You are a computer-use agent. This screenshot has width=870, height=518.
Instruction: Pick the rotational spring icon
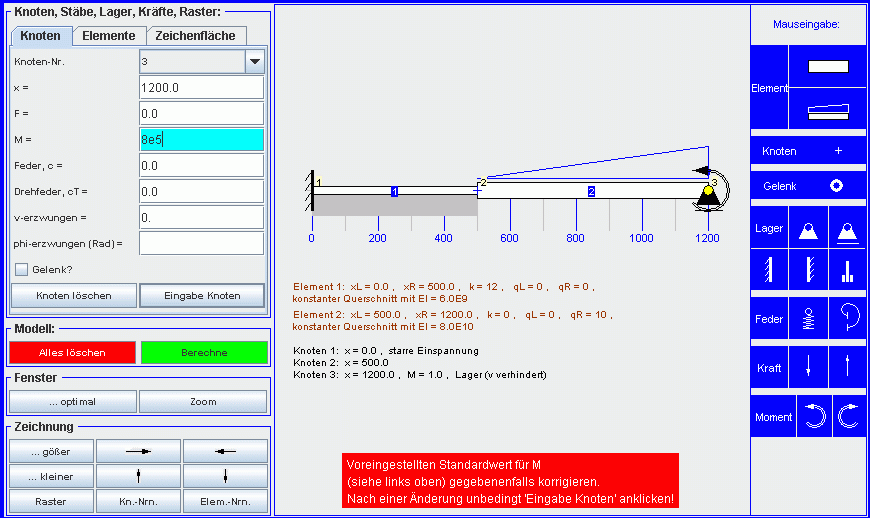coord(847,319)
